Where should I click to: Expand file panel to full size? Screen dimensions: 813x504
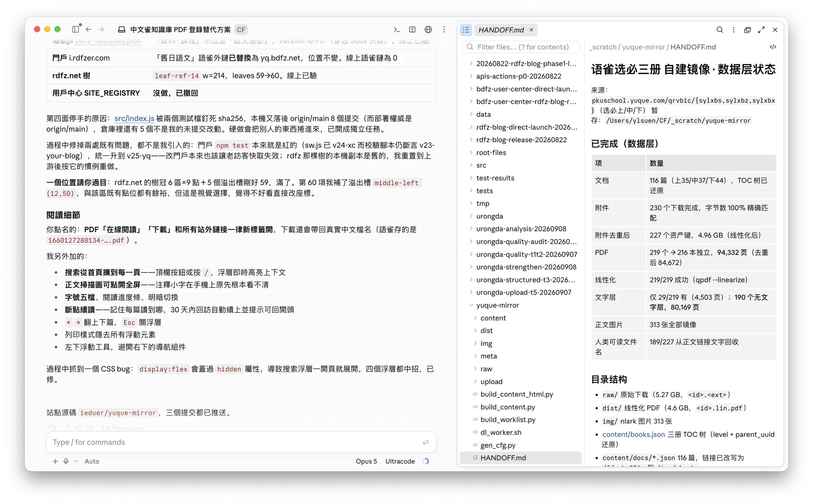tap(761, 30)
